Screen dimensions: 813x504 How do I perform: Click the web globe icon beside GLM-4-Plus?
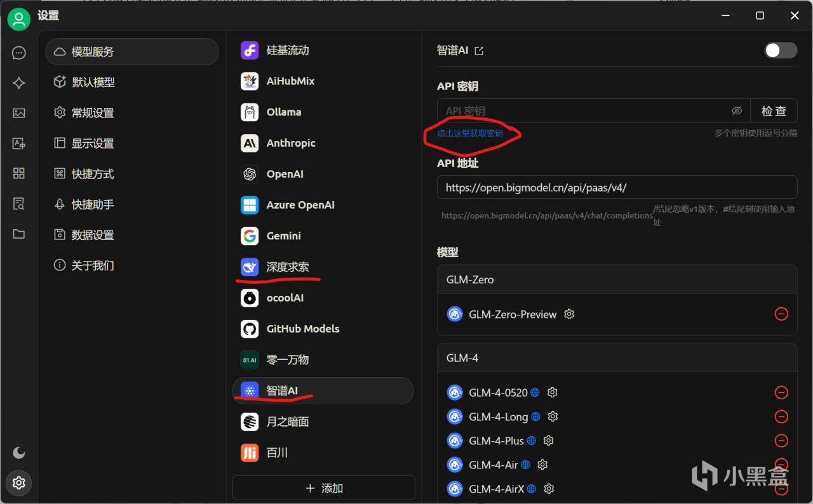click(532, 441)
